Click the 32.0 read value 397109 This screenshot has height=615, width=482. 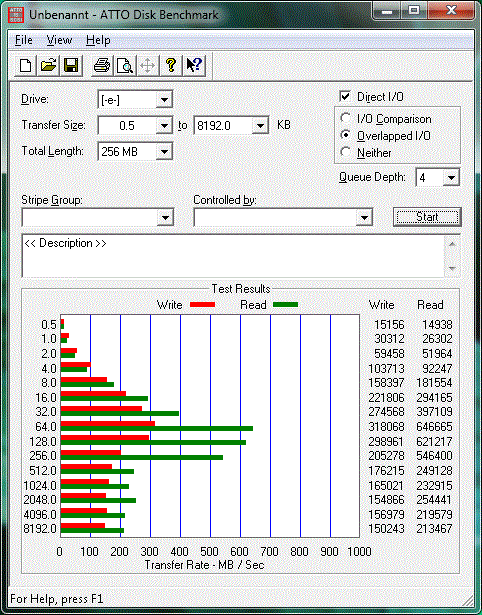click(x=435, y=412)
